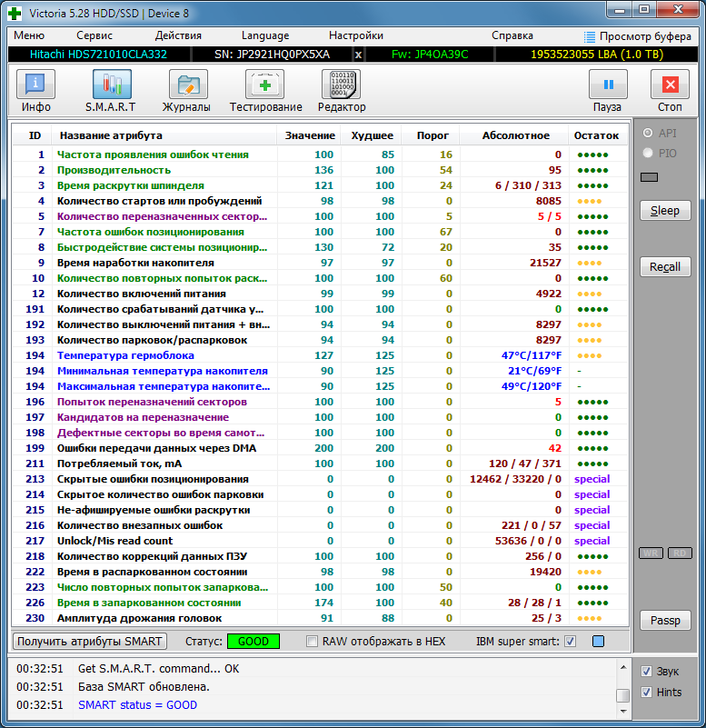Toggle the IBM super smart checkbox
This screenshot has width=706, height=728.
(570, 642)
